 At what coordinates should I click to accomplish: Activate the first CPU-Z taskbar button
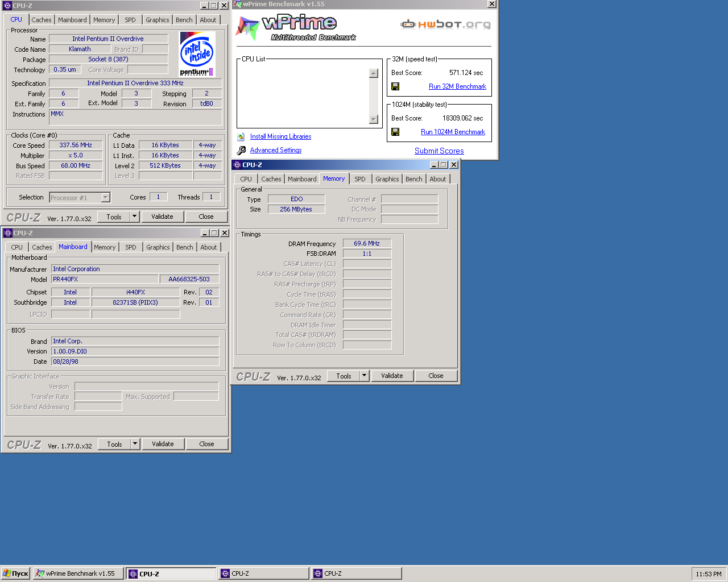[171, 573]
